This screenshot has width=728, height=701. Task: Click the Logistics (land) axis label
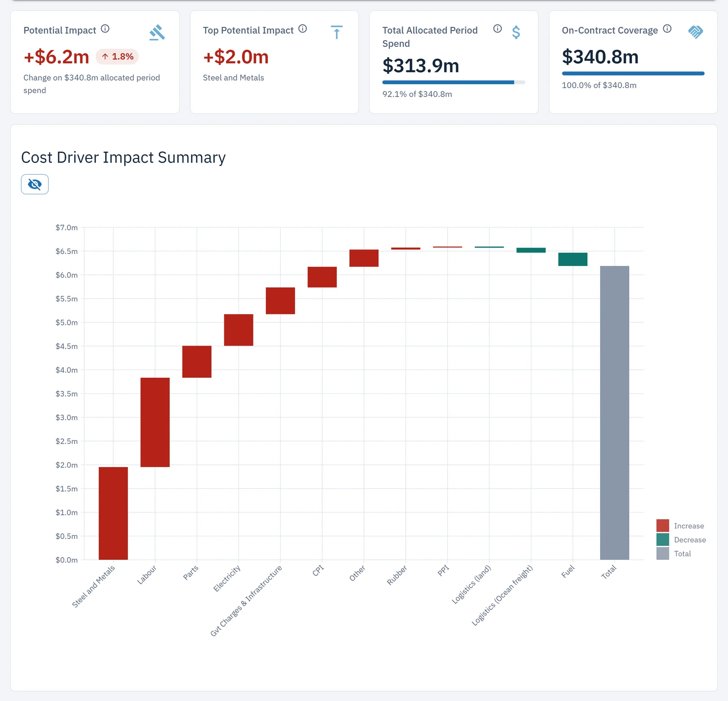(471, 584)
